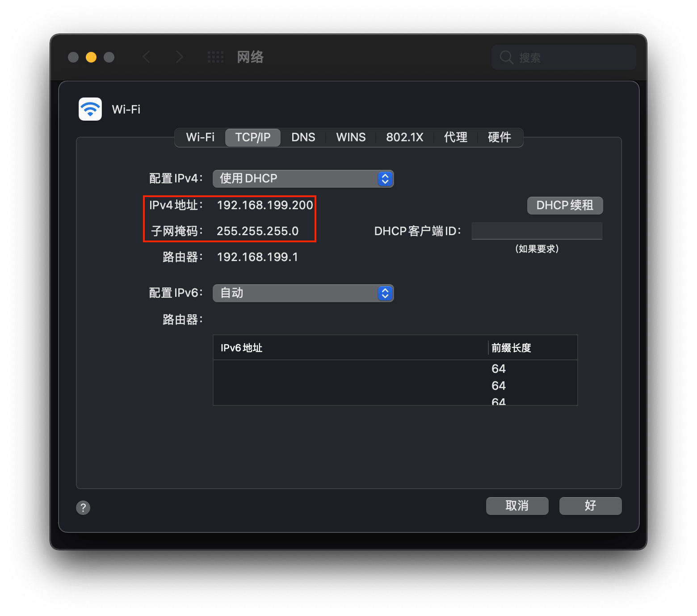Click the (如果要求) hint text
Viewport: 697px width, 616px height.
coord(537,249)
